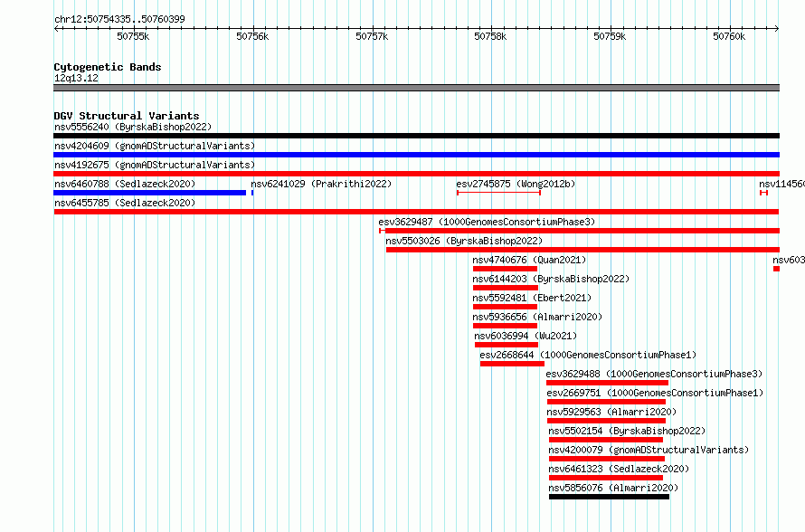
Task: Select the nsv6460788 (Sedlazeck2020) label
Action: (x=125, y=184)
